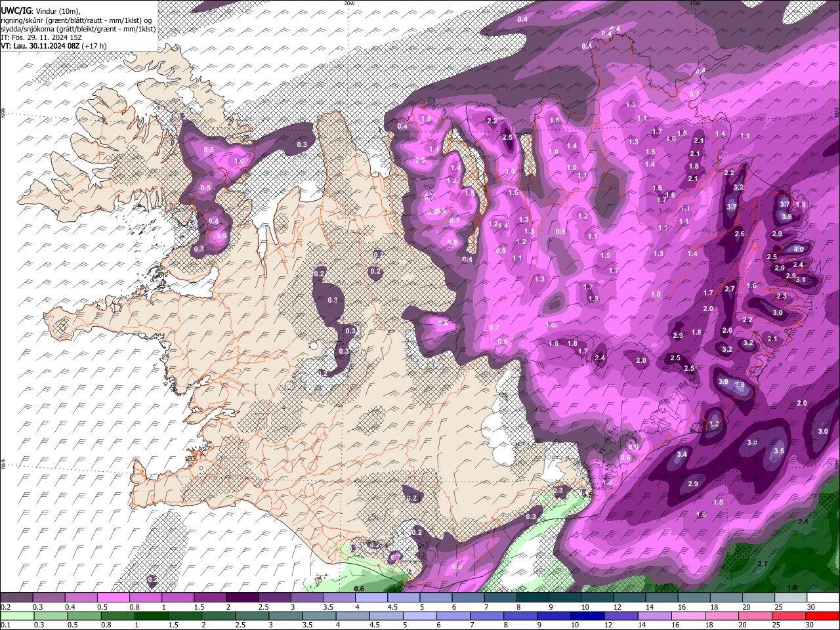840x630 pixels.
Task: Pick the white swatch ending the snow scale
Action: [x=822, y=598]
